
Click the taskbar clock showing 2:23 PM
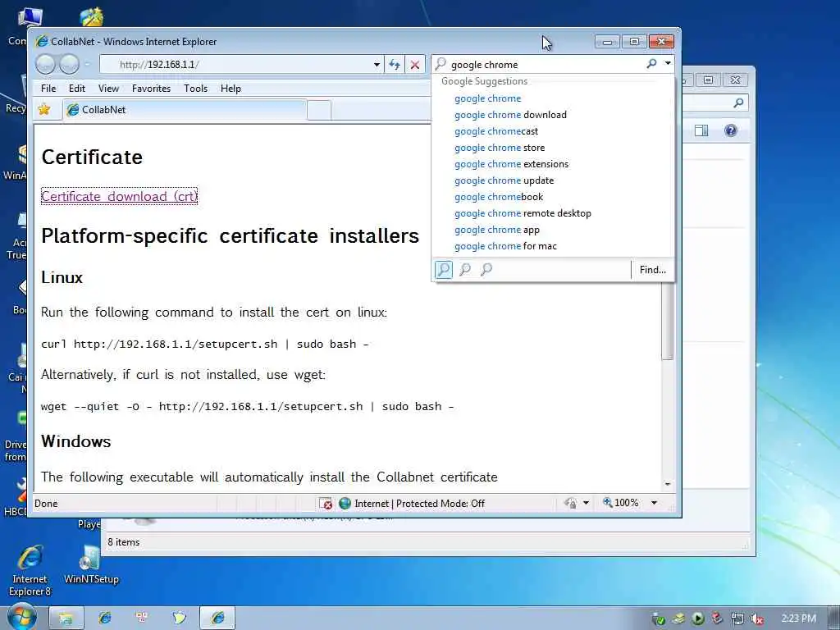point(798,619)
